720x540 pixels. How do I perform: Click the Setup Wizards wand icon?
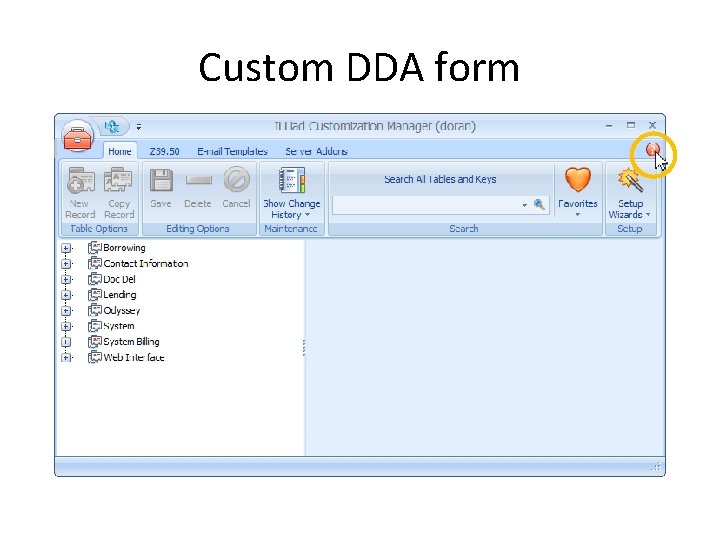point(630,180)
